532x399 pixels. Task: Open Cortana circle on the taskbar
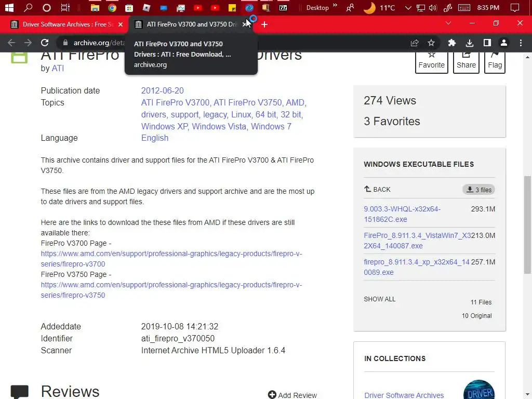coord(47,7)
